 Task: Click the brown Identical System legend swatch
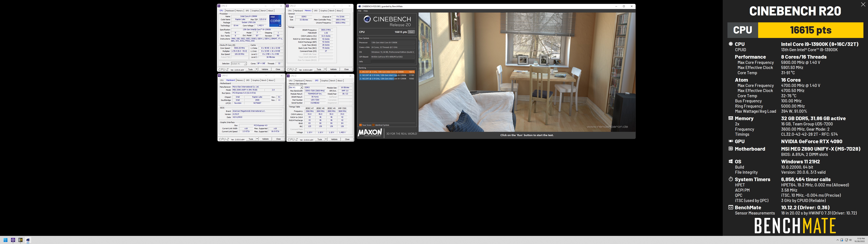point(373,125)
